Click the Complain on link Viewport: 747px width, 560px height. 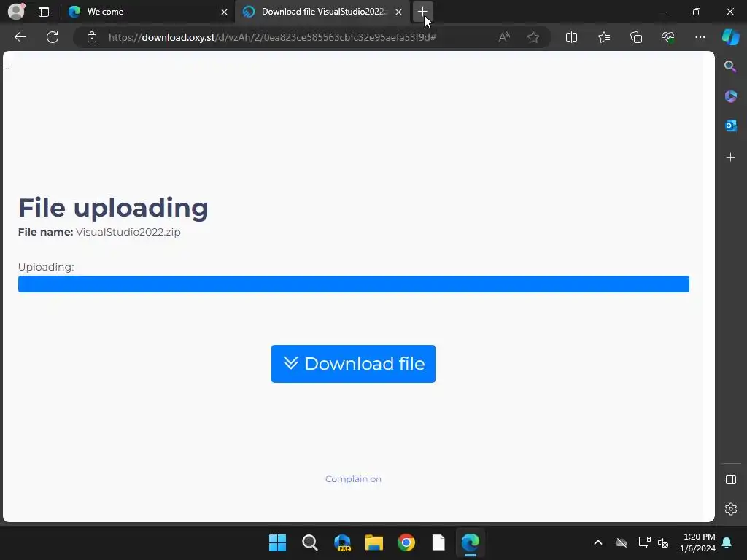(x=354, y=479)
